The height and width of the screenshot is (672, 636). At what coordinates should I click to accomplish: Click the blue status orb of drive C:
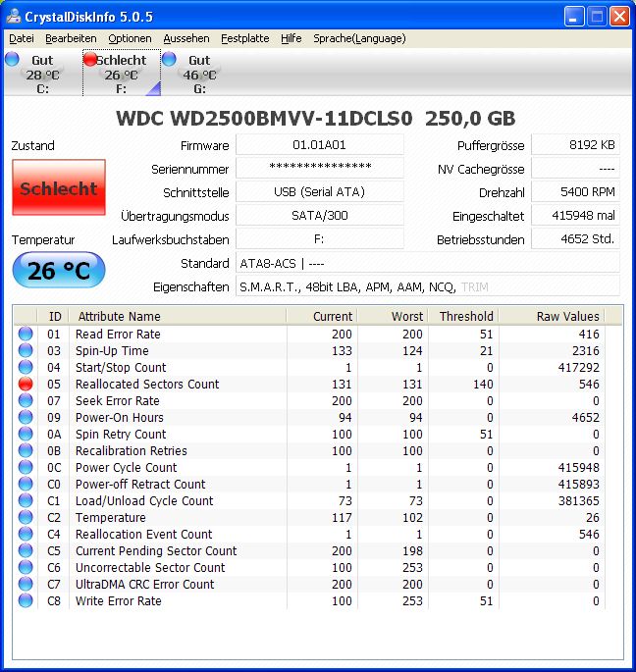click(12, 59)
